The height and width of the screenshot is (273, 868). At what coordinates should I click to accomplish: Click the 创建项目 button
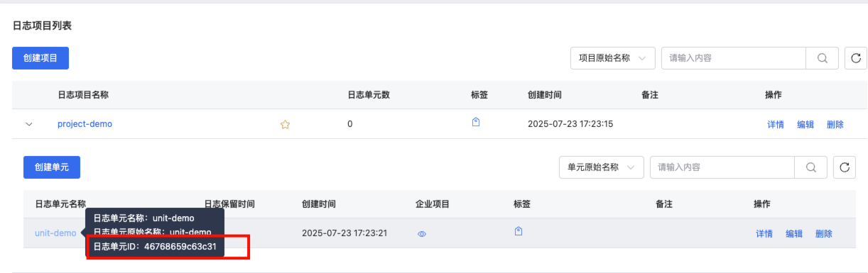(x=40, y=58)
